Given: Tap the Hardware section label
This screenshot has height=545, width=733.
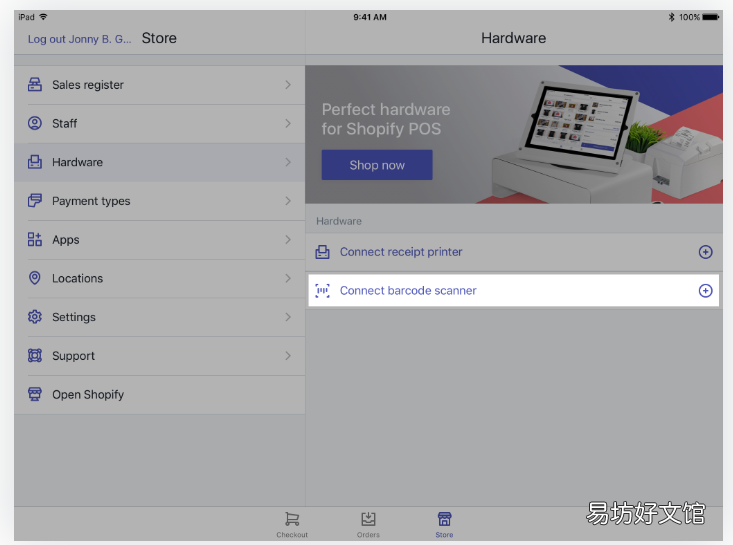Looking at the screenshot, I should point(339,221).
